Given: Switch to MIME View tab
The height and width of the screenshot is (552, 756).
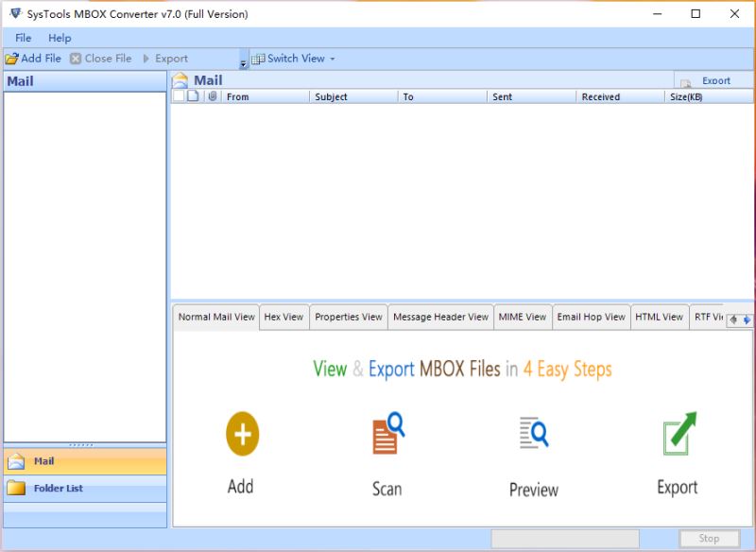Looking at the screenshot, I should click(523, 318).
